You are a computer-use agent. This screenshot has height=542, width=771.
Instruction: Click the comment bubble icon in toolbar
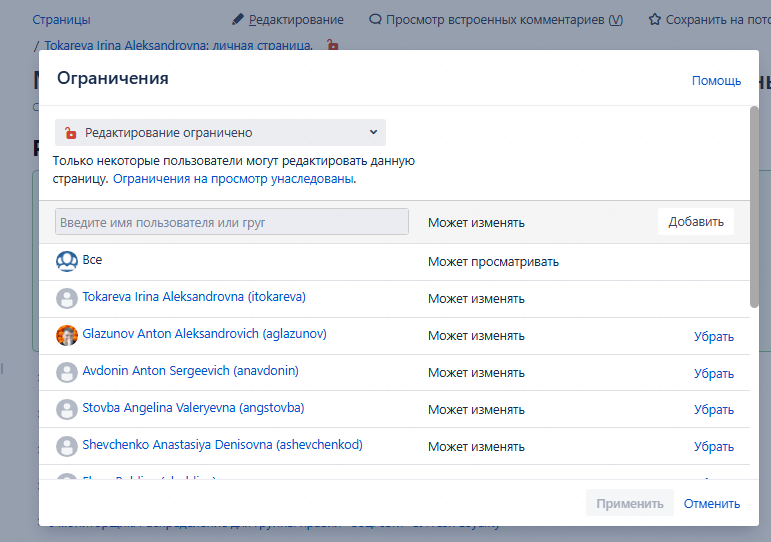[x=375, y=19]
